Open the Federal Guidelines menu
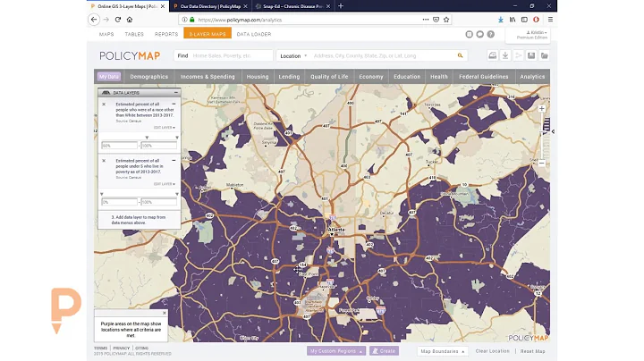Screen dimensions: 644x361 point(483,77)
